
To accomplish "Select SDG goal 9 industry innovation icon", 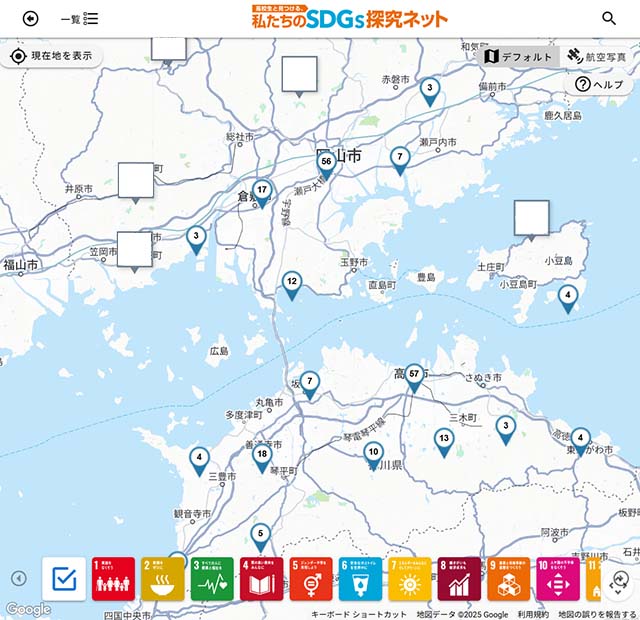I will tap(509, 579).
